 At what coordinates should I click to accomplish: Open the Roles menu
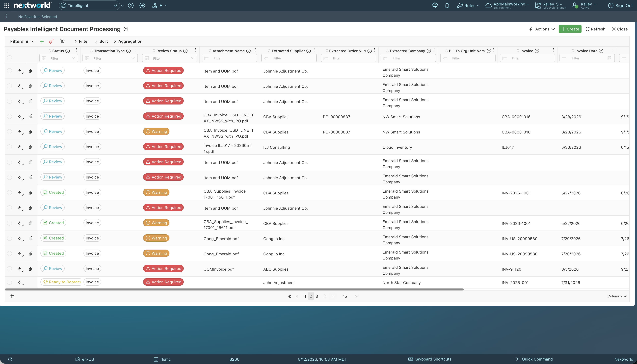[x=468, y=5]
